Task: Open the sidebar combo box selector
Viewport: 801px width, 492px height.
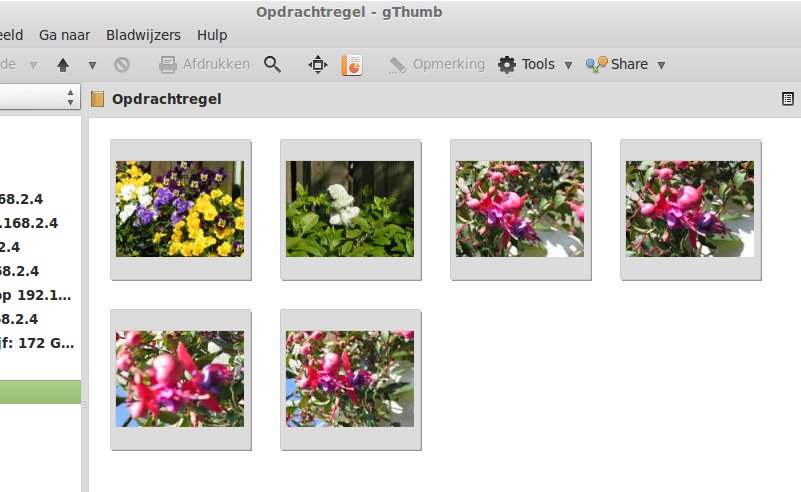Action: click(x=40, y=97)
